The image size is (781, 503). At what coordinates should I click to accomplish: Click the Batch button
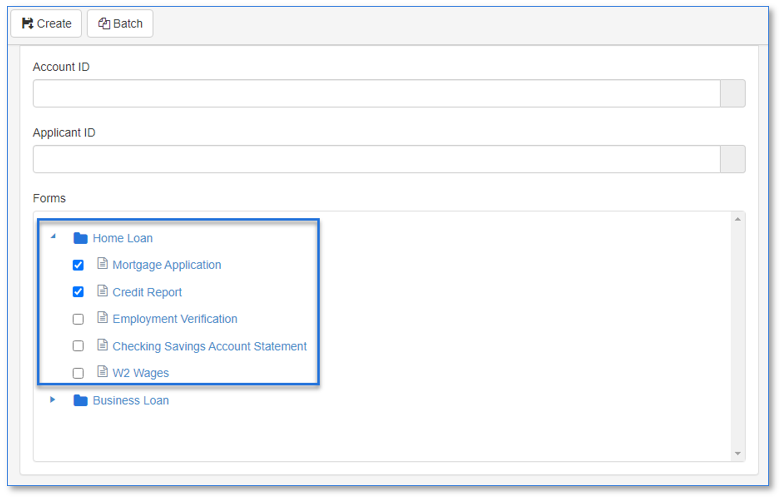point(120,23)
